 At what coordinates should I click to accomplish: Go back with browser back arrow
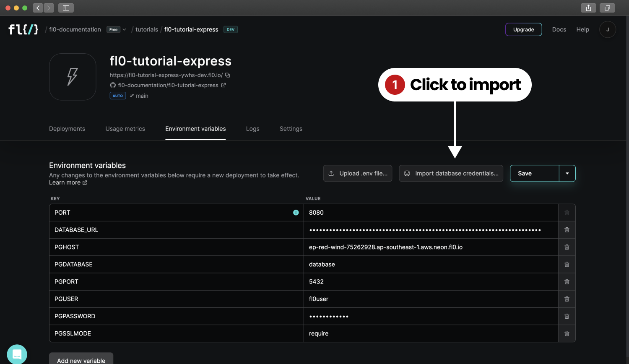point(38,8)
